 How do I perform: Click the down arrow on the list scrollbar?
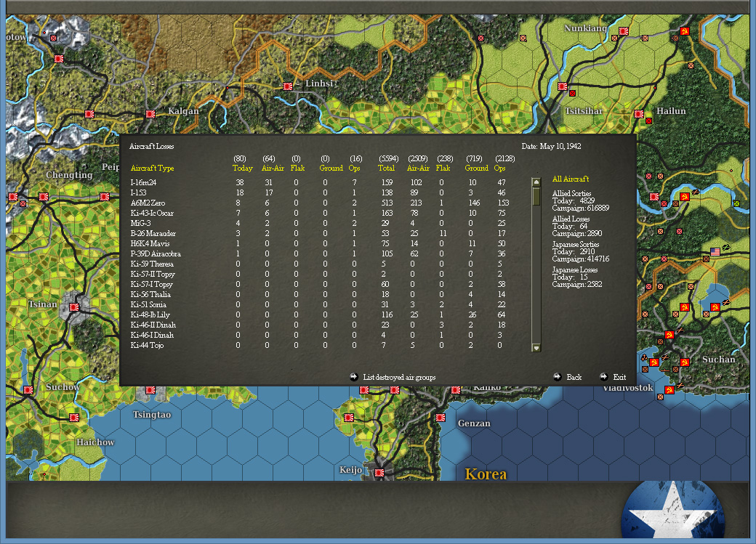click(x=536, y=349)
